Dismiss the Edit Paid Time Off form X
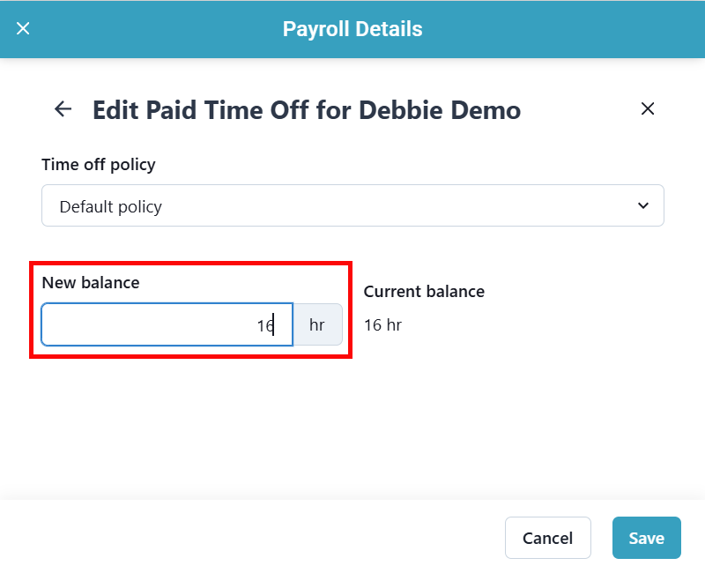705x588 pixels. [648, 108]
